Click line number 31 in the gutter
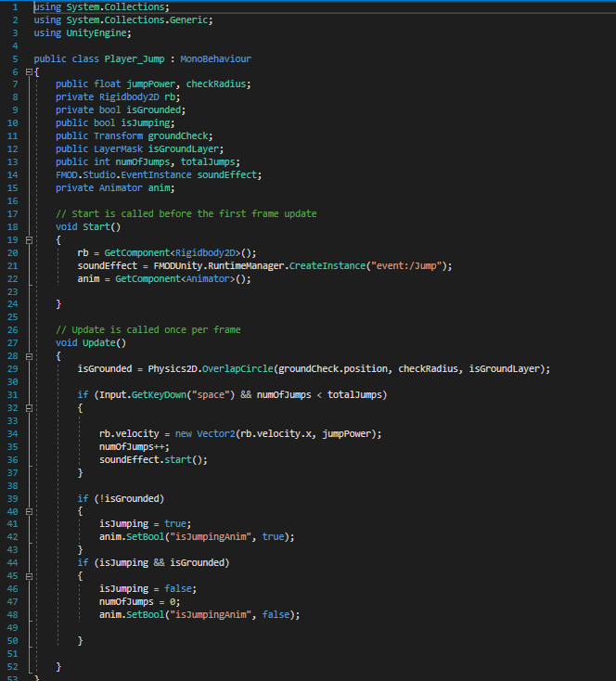This screenshot has width=616, height=681. click(14, 394)
